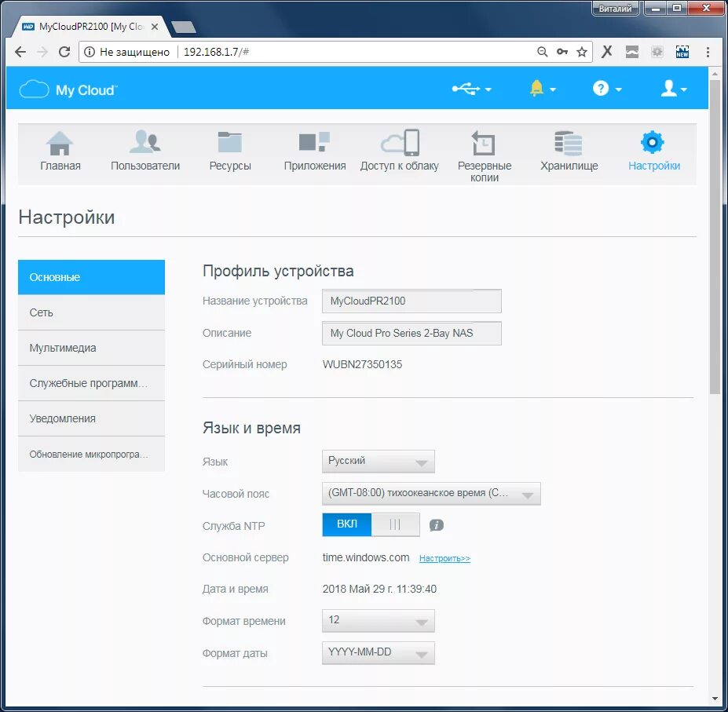Image resolution: width=728 pixels, height=712 pixels.
Task: Select Служебные программы in the sidebar
Action: pyautogui.click(x=91, y=383)
